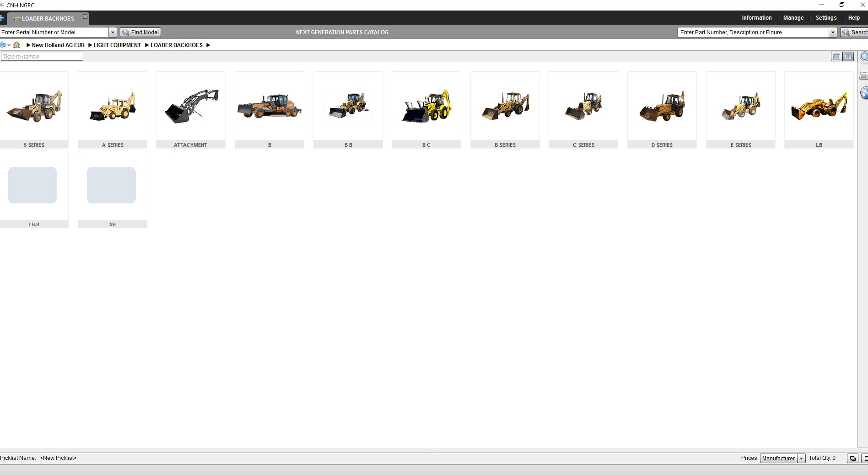
Task: Open the Help menu item
Action: tap(854, 17)
